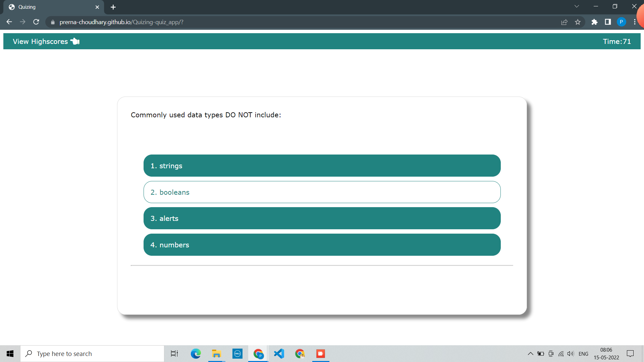644x362 pixels.
Task: Open the Dell app on taskbar
Action: coord(237,354)
